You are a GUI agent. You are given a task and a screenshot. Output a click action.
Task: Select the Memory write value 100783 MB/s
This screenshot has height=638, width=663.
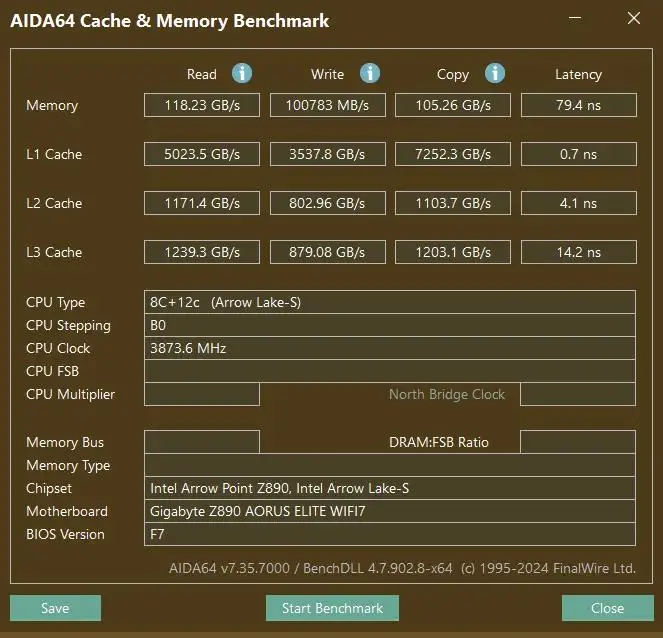pos(328,105)
